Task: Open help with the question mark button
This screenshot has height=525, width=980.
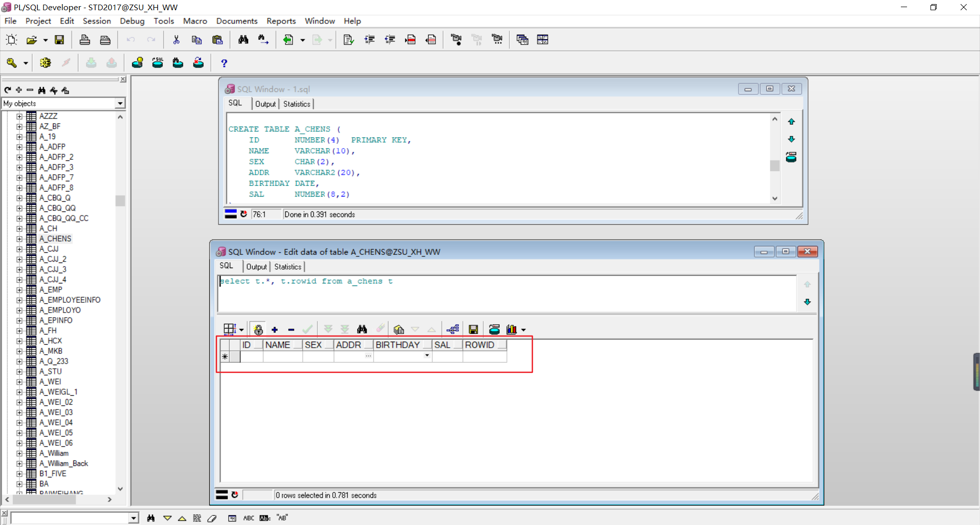Action: tap(224, 63)
